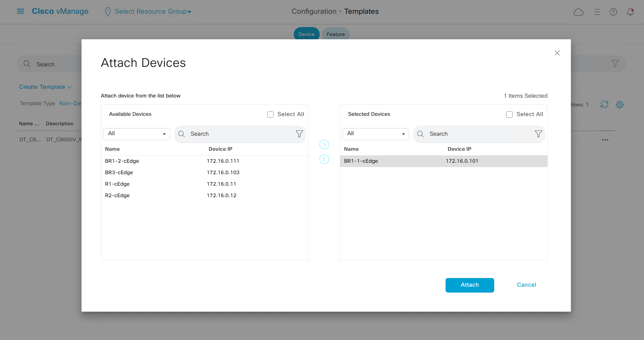644x340 pixels.
Task: Switch to the Device tab
Action: pyautogui.click(x=306, y=34)
